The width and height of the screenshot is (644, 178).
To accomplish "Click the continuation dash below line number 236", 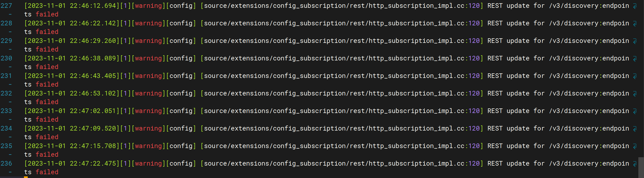I will coord(10,172).
